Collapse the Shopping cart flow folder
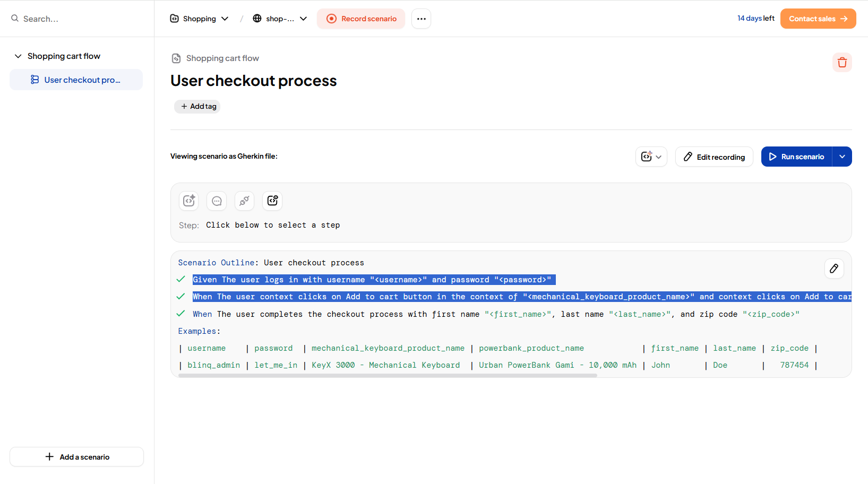868x484 pixels. (18, 56)
